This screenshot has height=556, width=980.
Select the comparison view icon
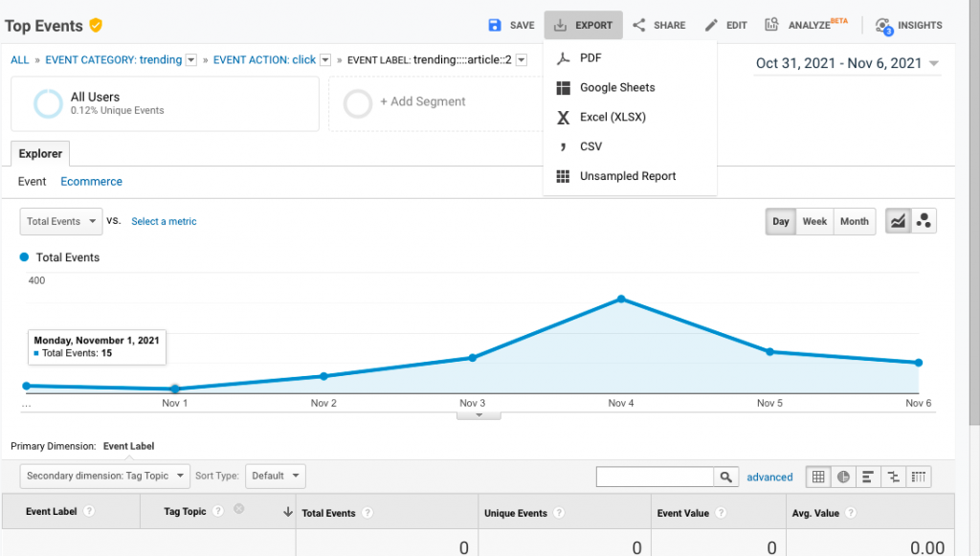[x=893, y=477]
